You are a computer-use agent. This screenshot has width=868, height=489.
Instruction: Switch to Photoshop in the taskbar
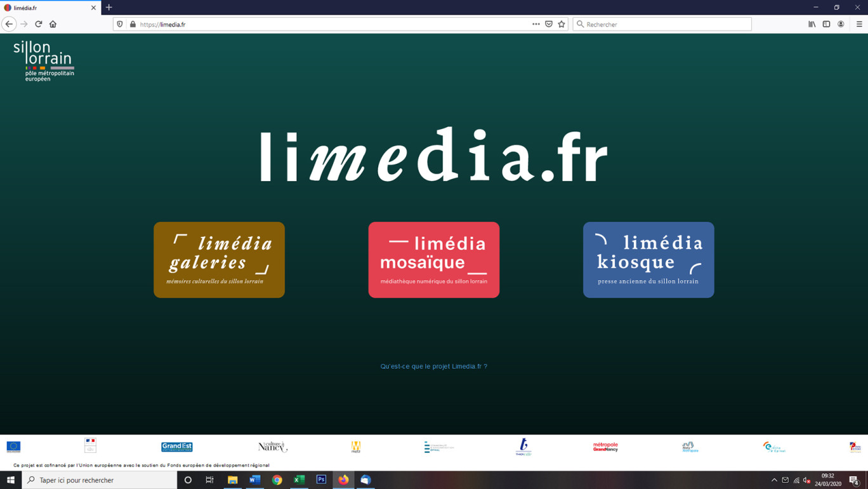[321, 480]
